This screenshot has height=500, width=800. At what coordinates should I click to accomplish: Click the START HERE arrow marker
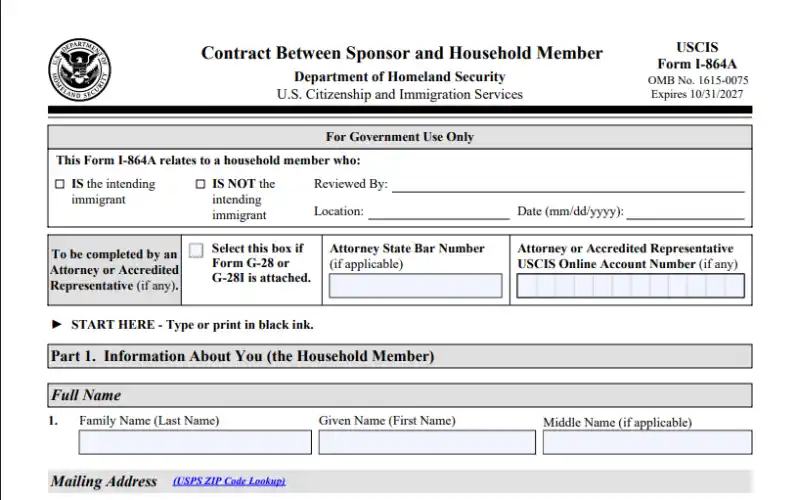56,325
